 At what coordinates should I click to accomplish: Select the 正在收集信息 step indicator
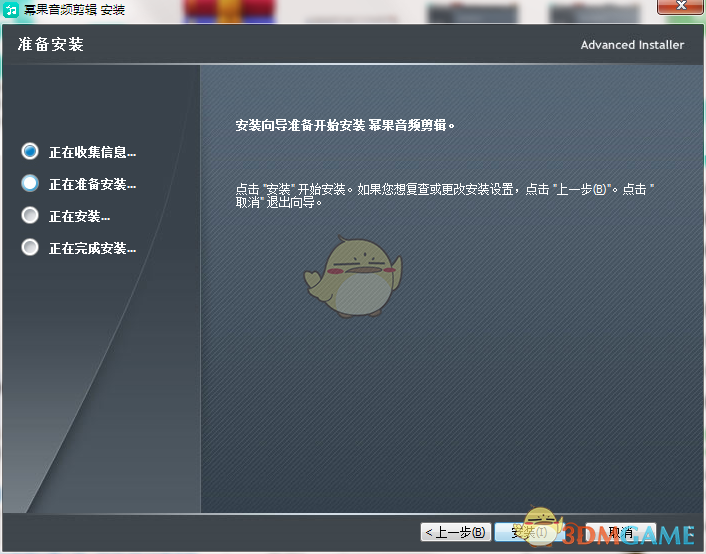(30, 151)
